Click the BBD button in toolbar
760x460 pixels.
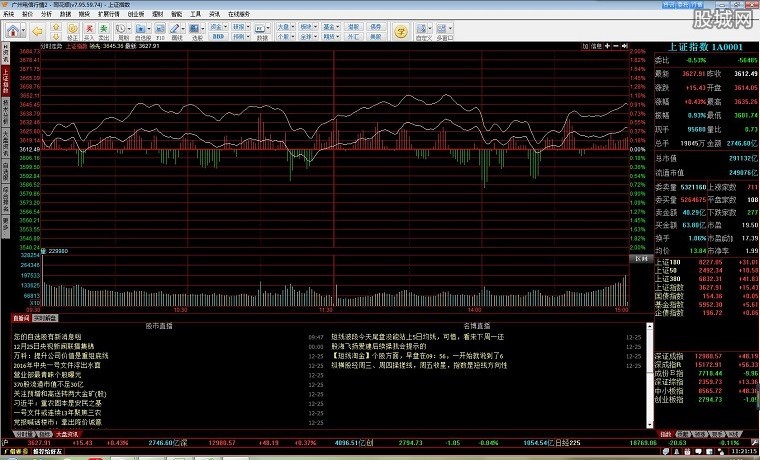tap(218, 37)
